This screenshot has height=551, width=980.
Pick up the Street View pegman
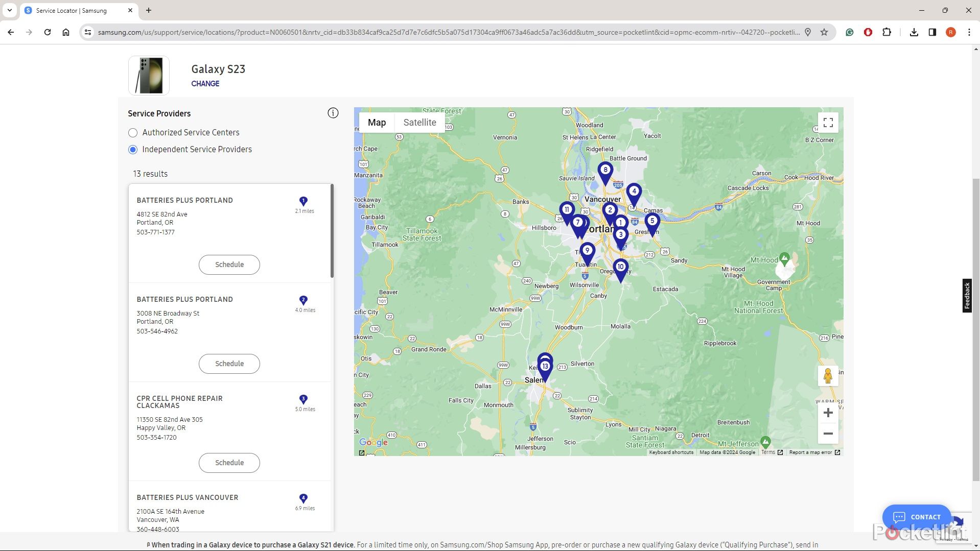click(828, 376)
